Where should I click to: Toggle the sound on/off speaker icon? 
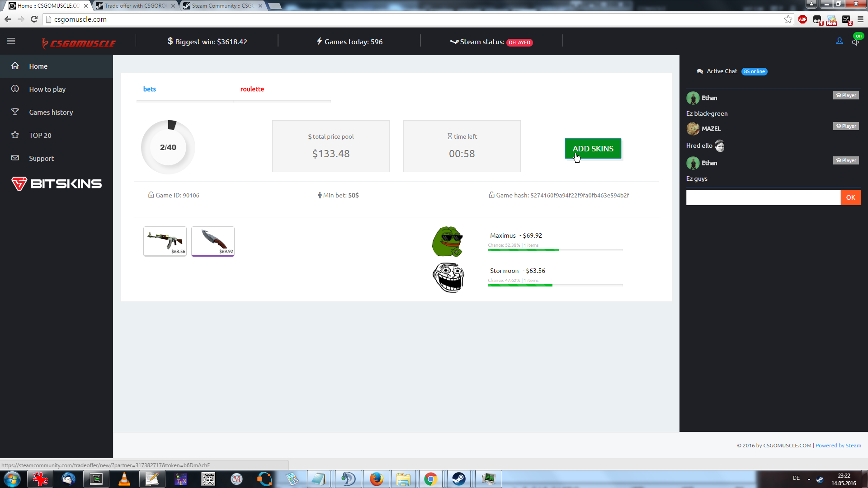855,42
